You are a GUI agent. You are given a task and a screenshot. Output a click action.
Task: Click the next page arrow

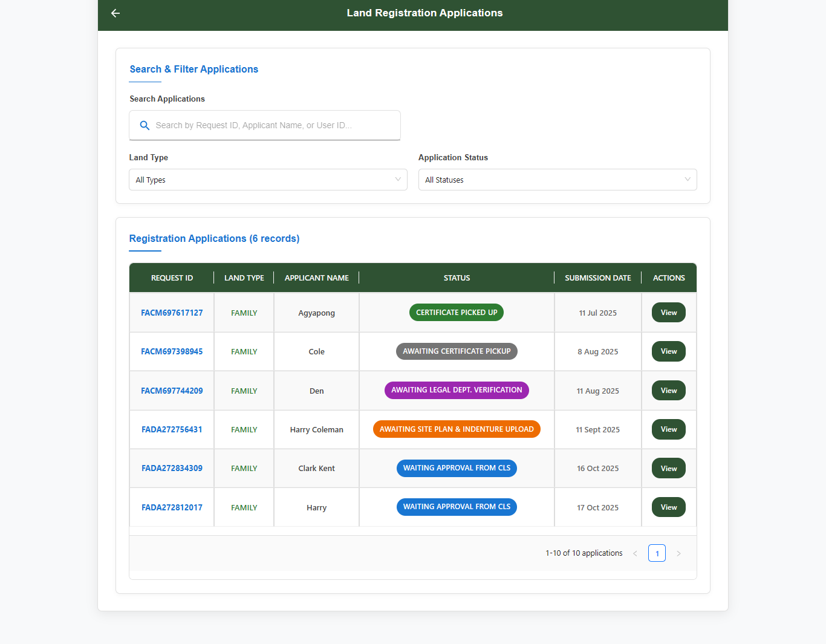pyautogui.click(x=678, y=553)
